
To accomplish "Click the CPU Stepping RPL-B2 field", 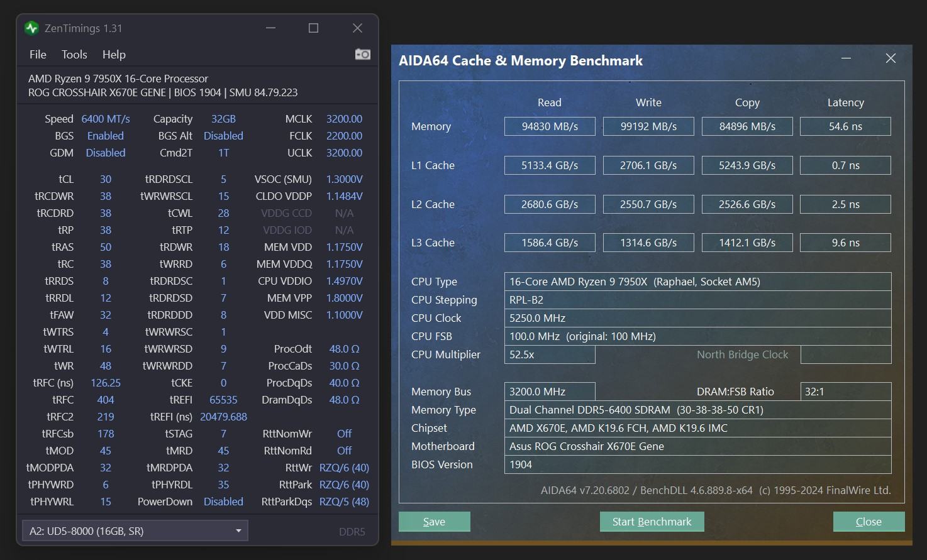I will (697, 300).
